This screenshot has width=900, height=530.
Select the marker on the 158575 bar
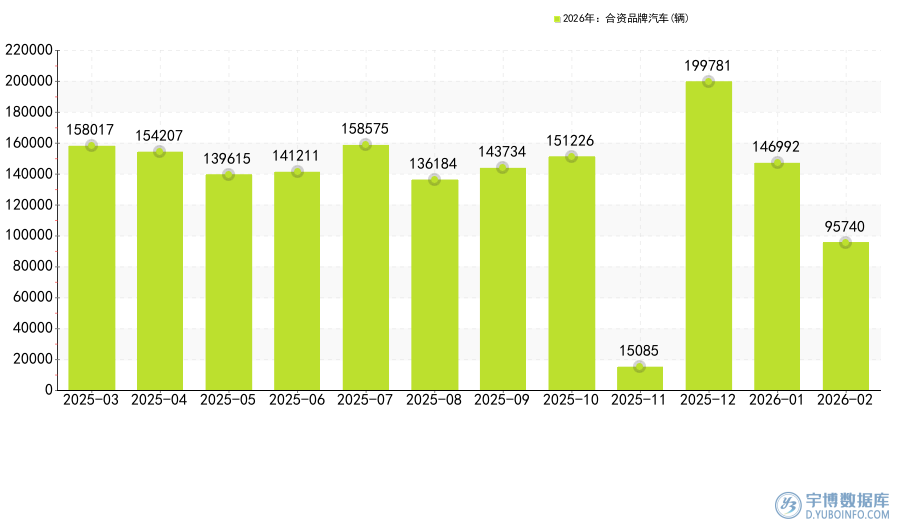pyautogui.click(x=365, y=145)
